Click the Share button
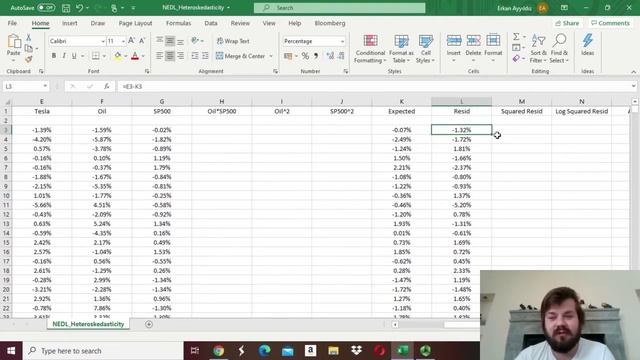This screenshot has width=640, height=360. (x=567, y=23)
